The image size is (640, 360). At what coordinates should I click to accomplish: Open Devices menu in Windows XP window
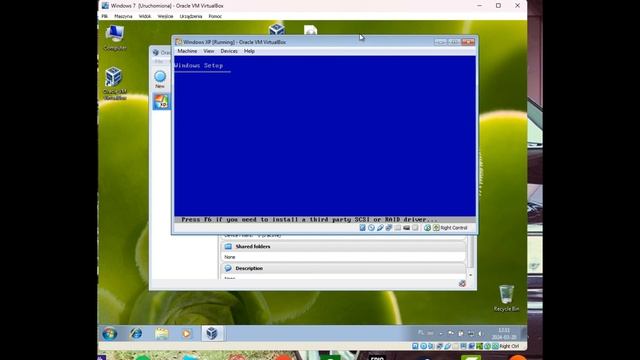tap(229, 51)
